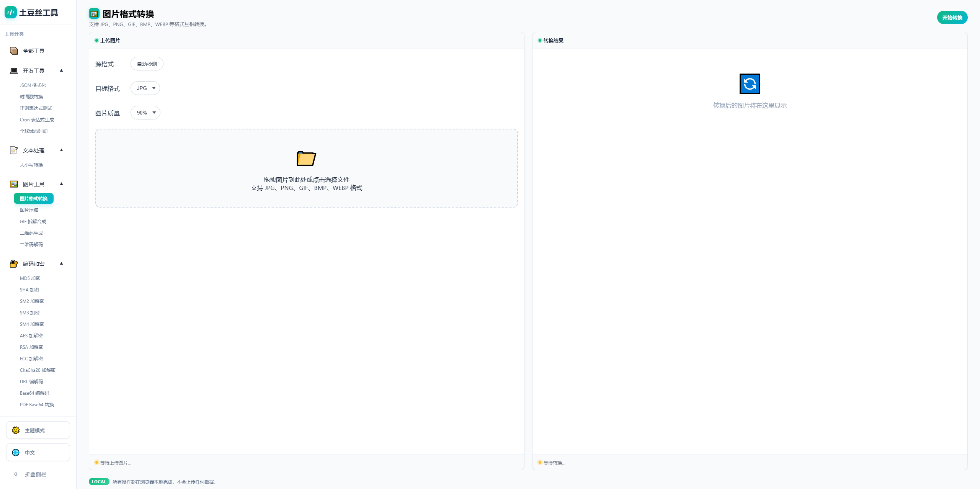
Task: Click the collapse sidebar double-chevron icon
Action: pyautogui.click(x=16, y=474)
